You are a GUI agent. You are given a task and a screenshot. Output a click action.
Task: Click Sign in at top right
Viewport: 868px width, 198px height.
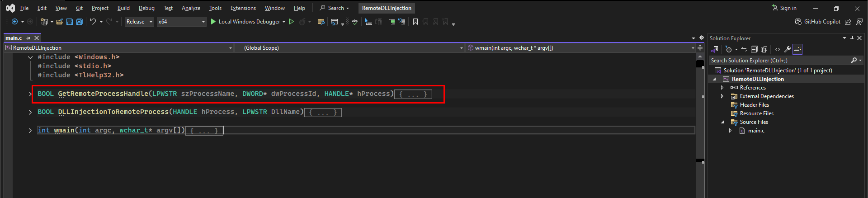(x=784, y=8)
